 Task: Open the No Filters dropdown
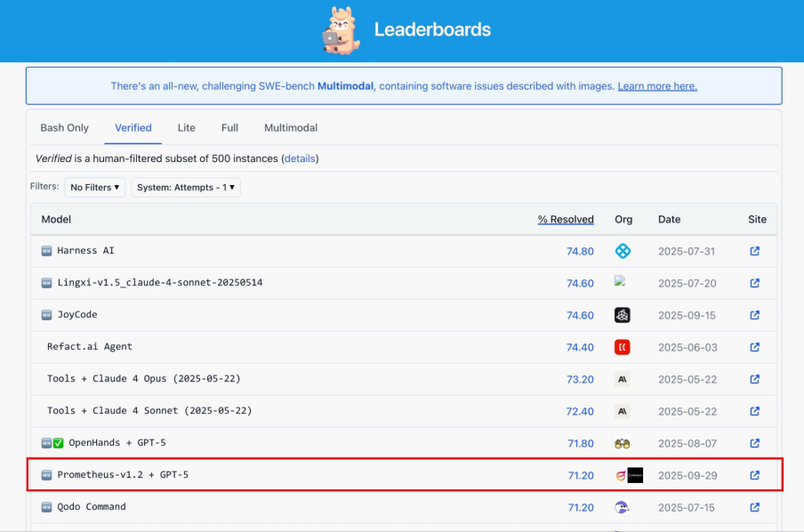point(95,188)
